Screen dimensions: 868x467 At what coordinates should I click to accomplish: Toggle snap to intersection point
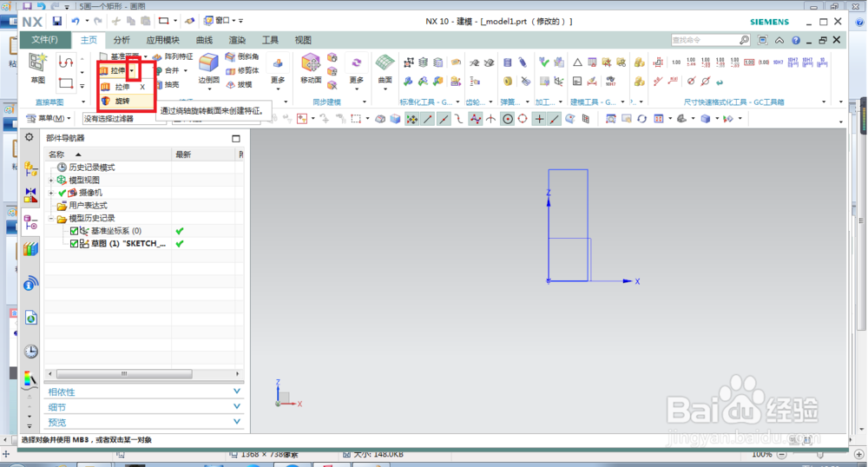[491, 118]
